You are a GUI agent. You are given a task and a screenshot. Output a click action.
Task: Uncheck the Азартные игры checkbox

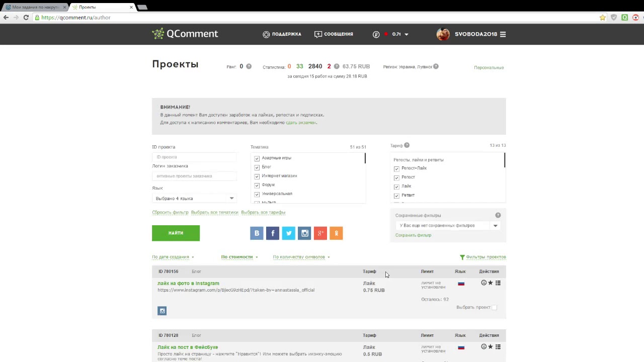[x=257, y=158]
